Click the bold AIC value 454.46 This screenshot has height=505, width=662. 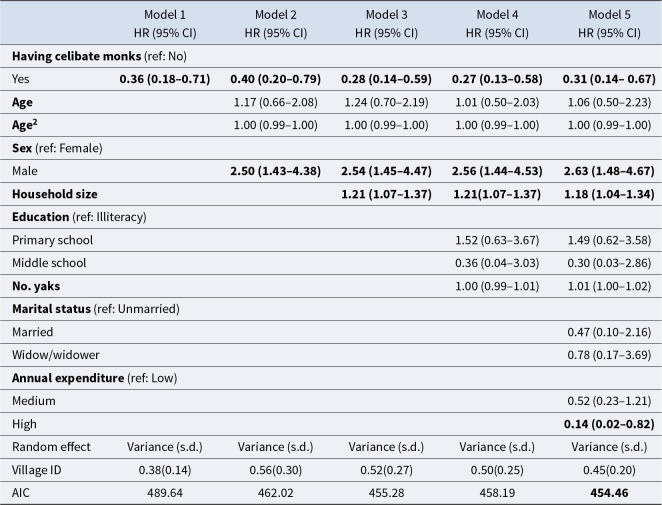(x=609, y=493)
